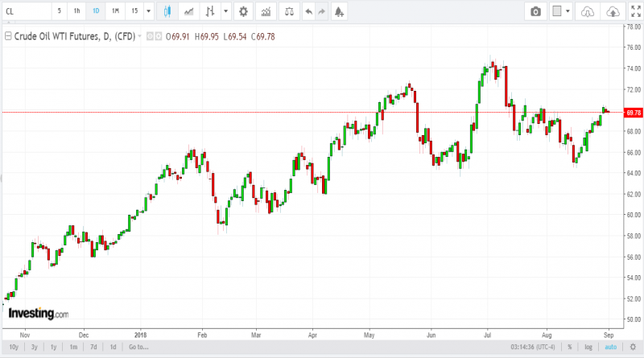Screen dimensions: 644x358
Task: Click the 3y date range button
Action: [35, 347]
